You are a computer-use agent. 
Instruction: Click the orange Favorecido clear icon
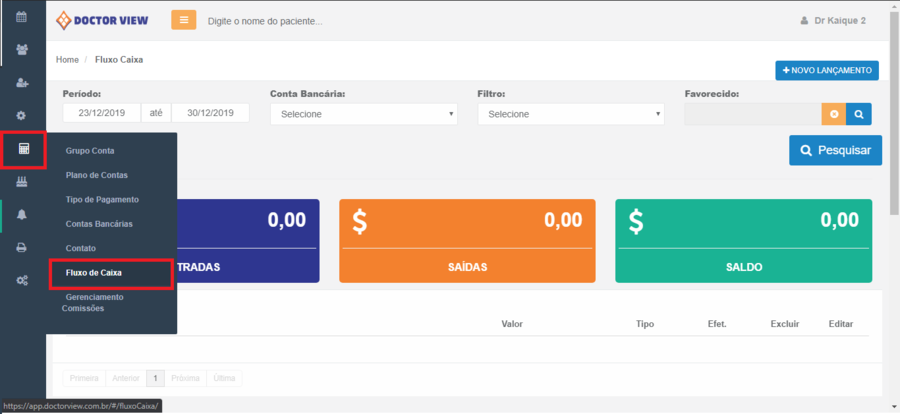[833, 114]
